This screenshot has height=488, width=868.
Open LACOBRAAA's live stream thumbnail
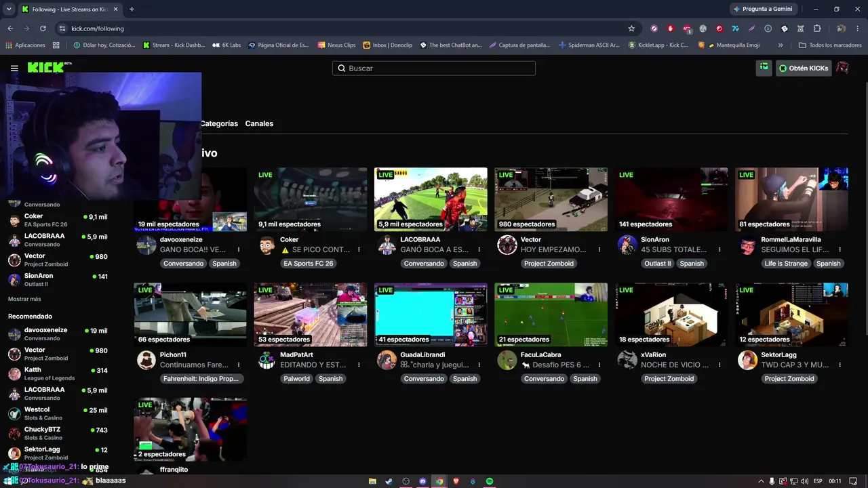(x=431, y=199)
